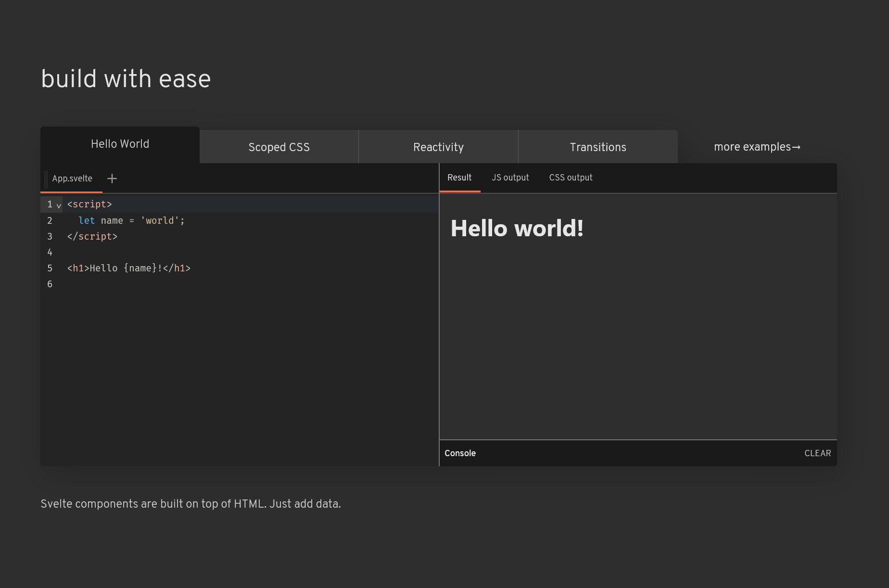Toggle the Console panel header
The height and width of the screenshot is (588, 889).
[460, 453]
